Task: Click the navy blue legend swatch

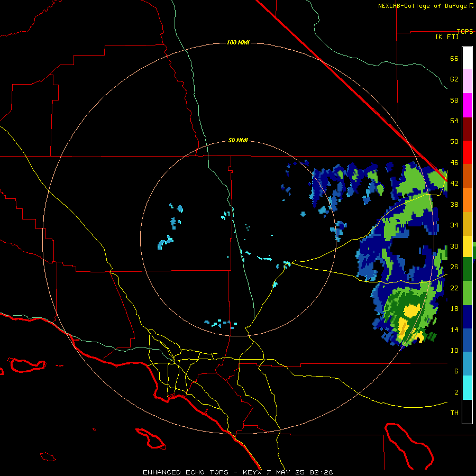Action: 467,317
